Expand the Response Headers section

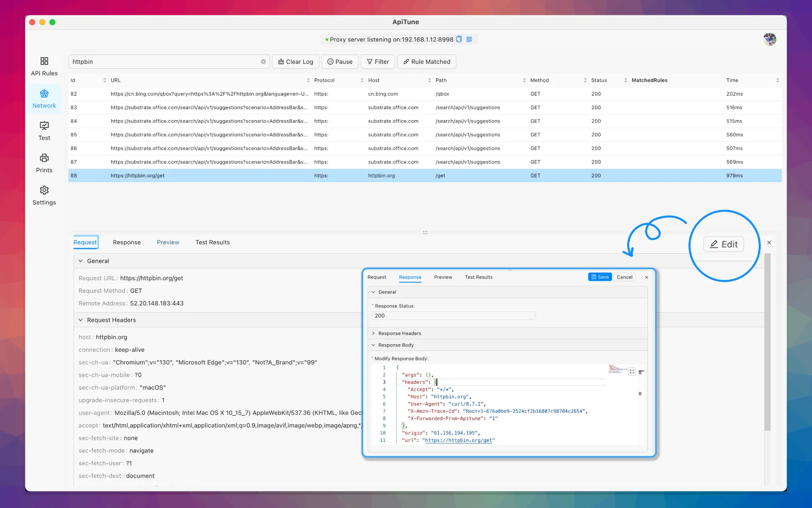point(399,333)
